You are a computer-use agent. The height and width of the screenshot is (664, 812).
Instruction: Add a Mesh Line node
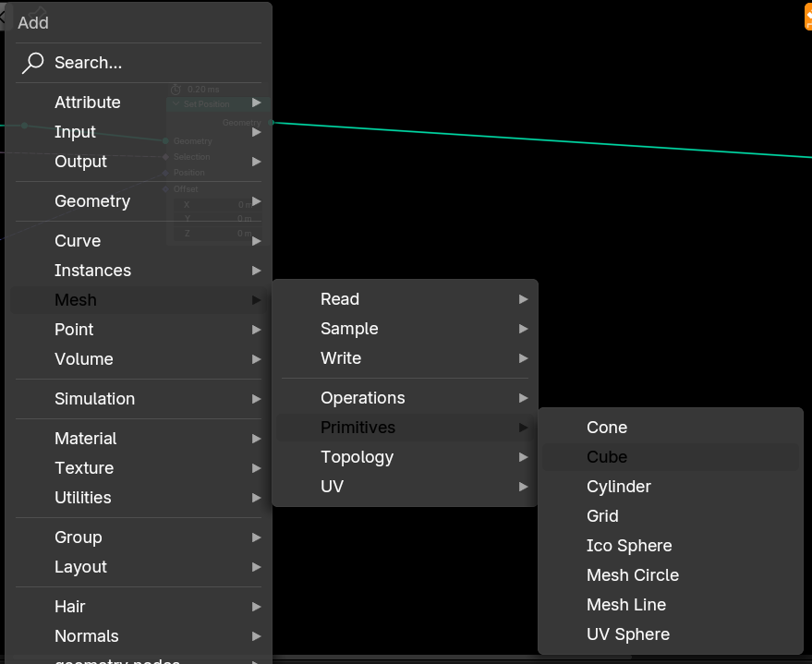pyautogui.click(x=670, y=605)
